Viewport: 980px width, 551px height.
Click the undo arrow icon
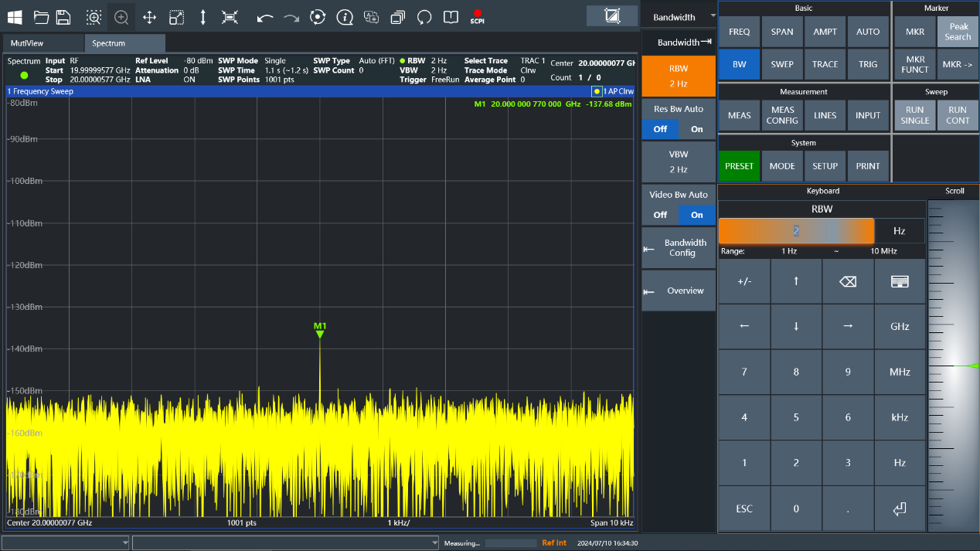(265, 17)
